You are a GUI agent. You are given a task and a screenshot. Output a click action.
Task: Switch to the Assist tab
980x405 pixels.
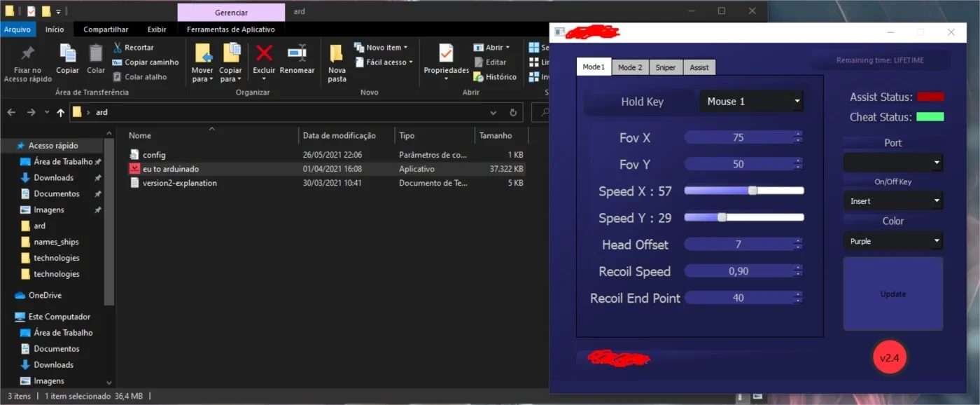point(699,67)
